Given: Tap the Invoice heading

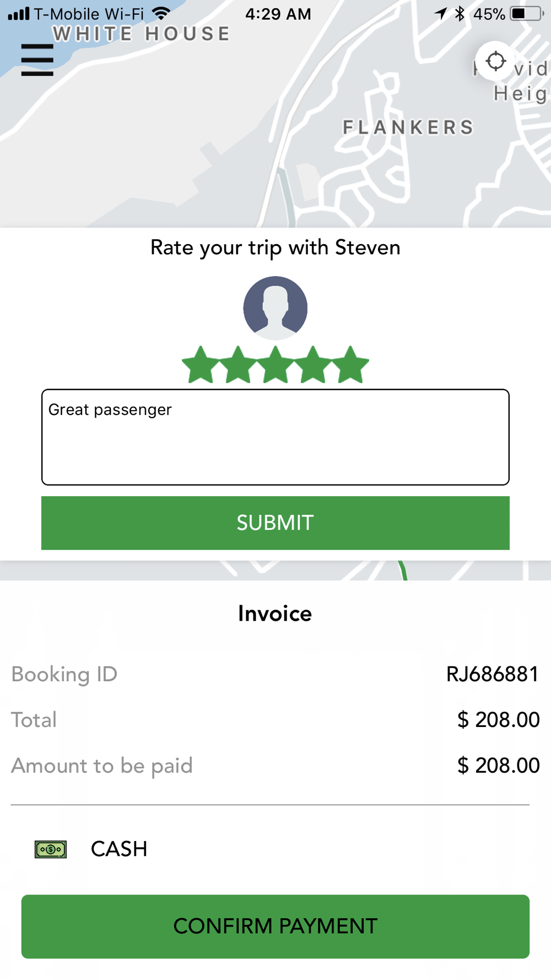Looking at the screenshot, I should [275, 613].
